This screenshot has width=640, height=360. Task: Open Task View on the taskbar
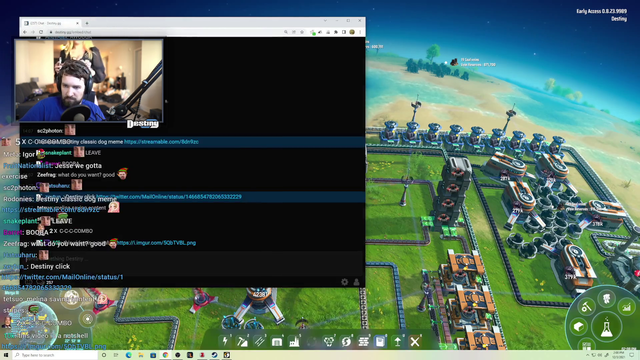pyautogui.click(x=116, y=355)
